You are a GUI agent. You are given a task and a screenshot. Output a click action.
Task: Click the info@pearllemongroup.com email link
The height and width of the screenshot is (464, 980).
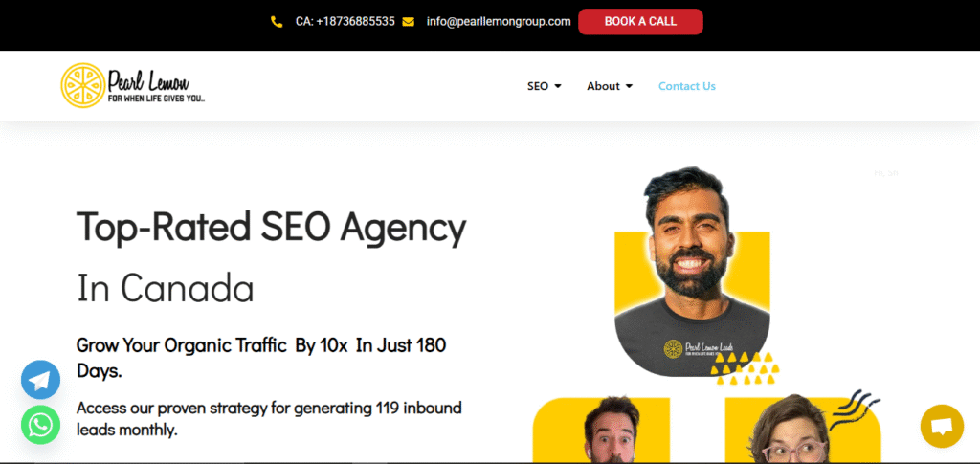[x=499, y=21]
